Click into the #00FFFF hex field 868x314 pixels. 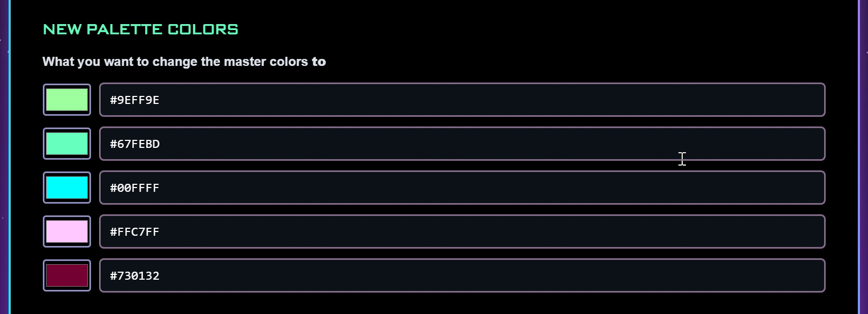coord(462,188)
